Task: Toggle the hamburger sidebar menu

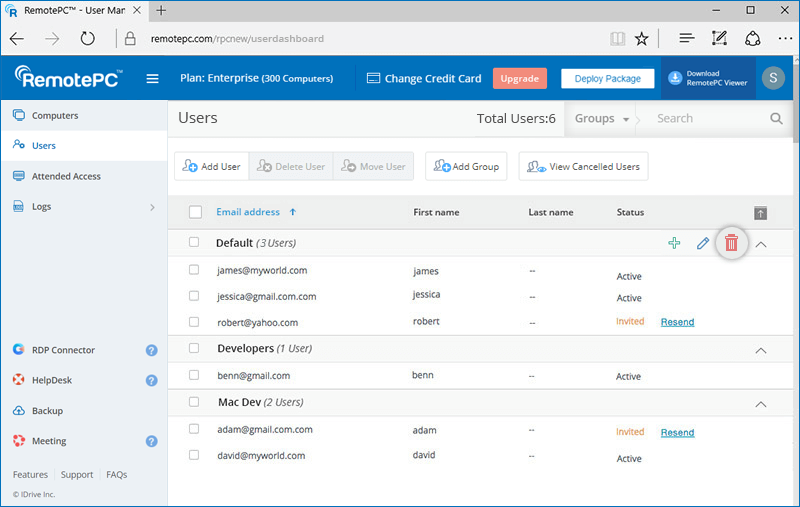Action: [152, 79]
